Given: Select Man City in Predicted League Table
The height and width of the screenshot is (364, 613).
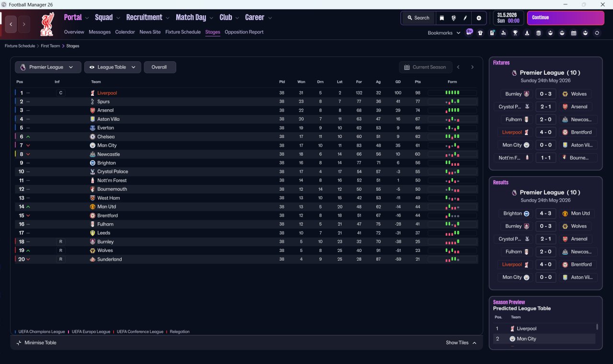Looking at the screenshot, I should coord(544,339).
